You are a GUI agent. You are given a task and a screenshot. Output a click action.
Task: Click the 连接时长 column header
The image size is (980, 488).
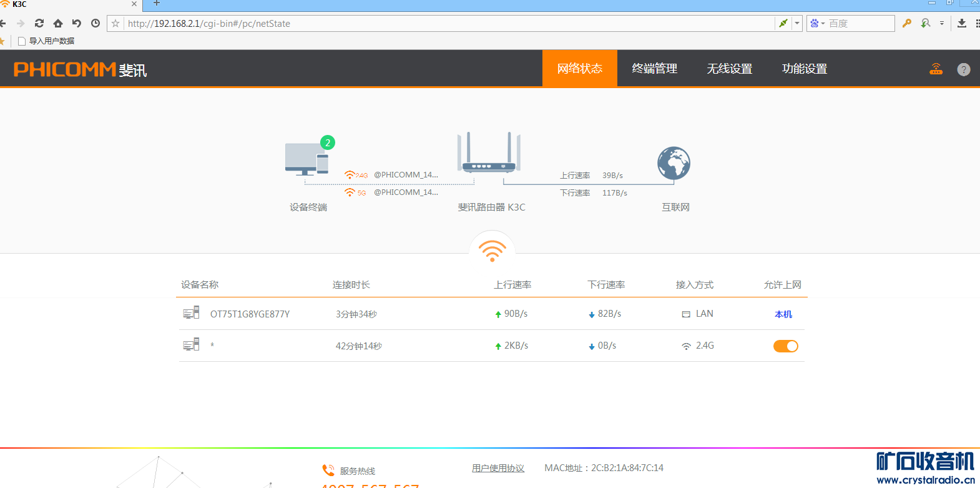pos(351,285)
